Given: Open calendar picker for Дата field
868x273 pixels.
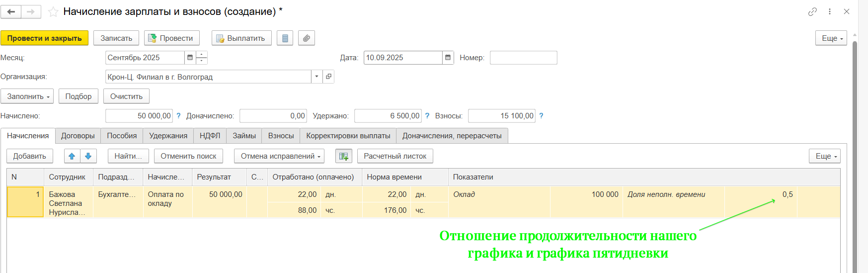Looking at the screenshot, I should tap(448, 58).
